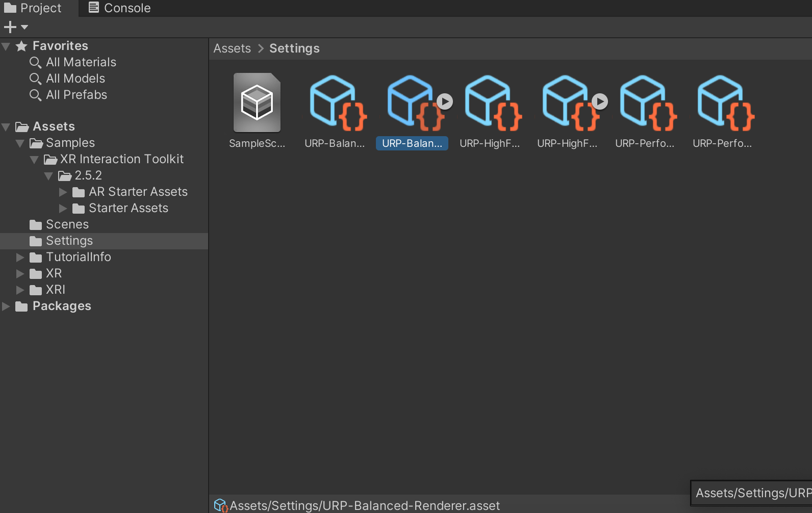Open the Scenes folder
Screen dimensions: 812x513
(x=67, y=224)
